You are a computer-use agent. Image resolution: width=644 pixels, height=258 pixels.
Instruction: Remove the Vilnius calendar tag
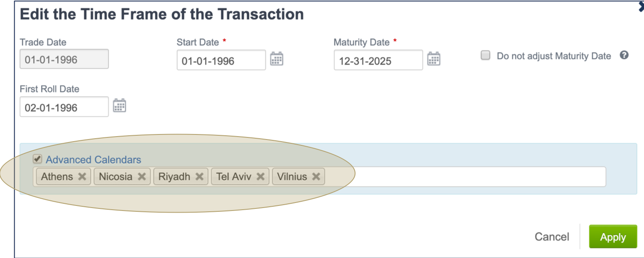coord(318,176)
